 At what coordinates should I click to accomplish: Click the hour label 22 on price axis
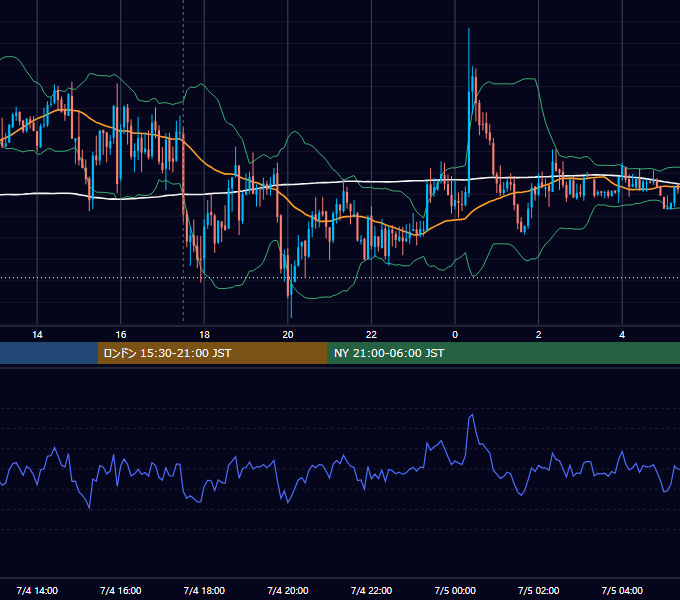coord(371,335)
